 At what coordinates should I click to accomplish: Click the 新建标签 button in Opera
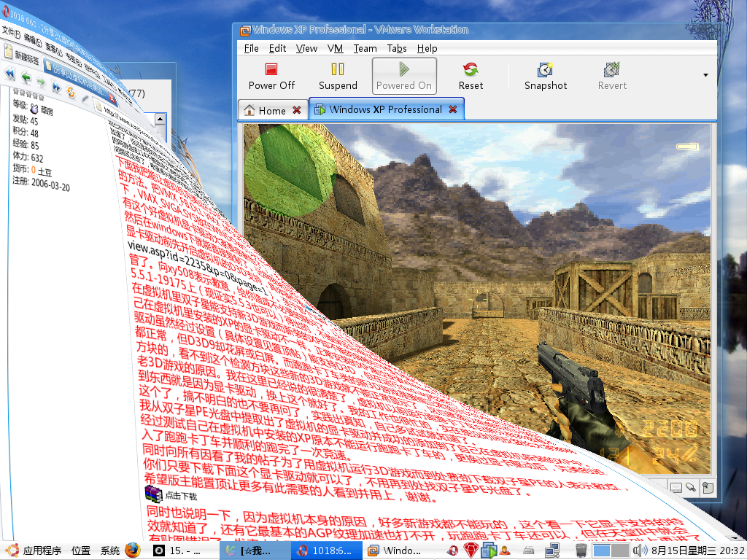pyautogui.click(x=21, y=53)
